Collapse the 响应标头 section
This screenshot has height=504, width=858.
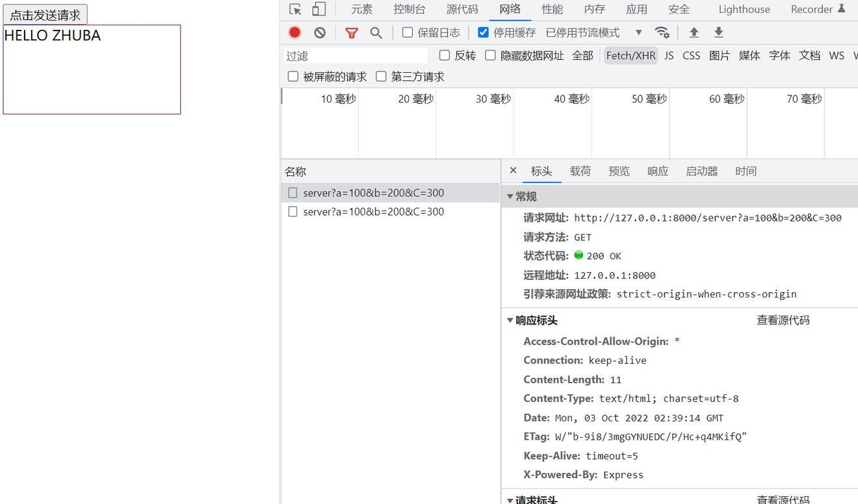pos(510,320)
